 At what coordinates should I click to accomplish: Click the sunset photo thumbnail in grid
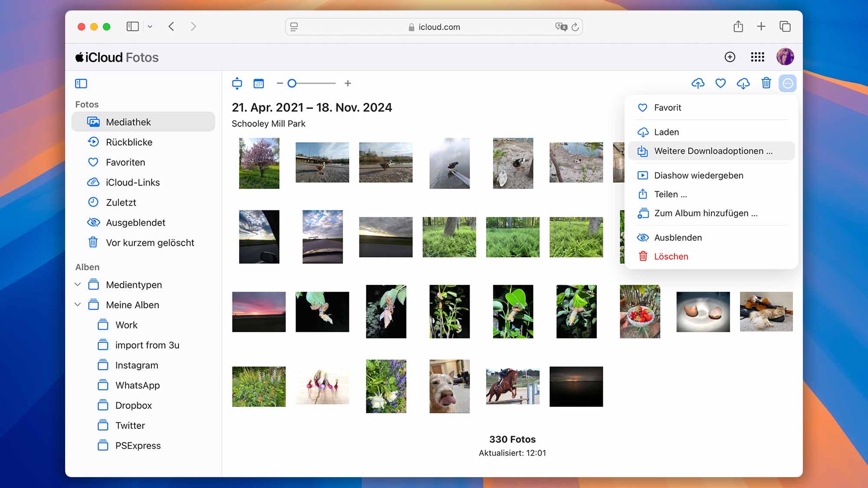click(x=258, y=311)
